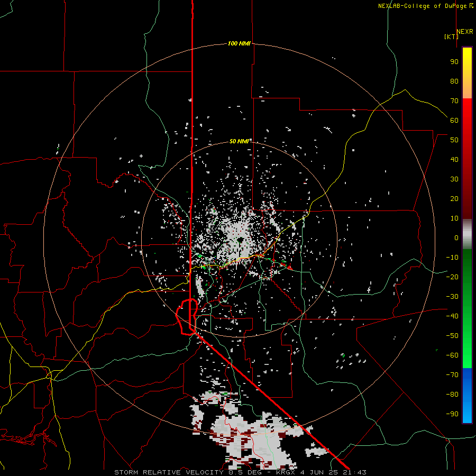Click the -50 value on the velocity scale
The width and height of the screenshot is (476, 476).
pyautogui.click(x=452, y=336)
